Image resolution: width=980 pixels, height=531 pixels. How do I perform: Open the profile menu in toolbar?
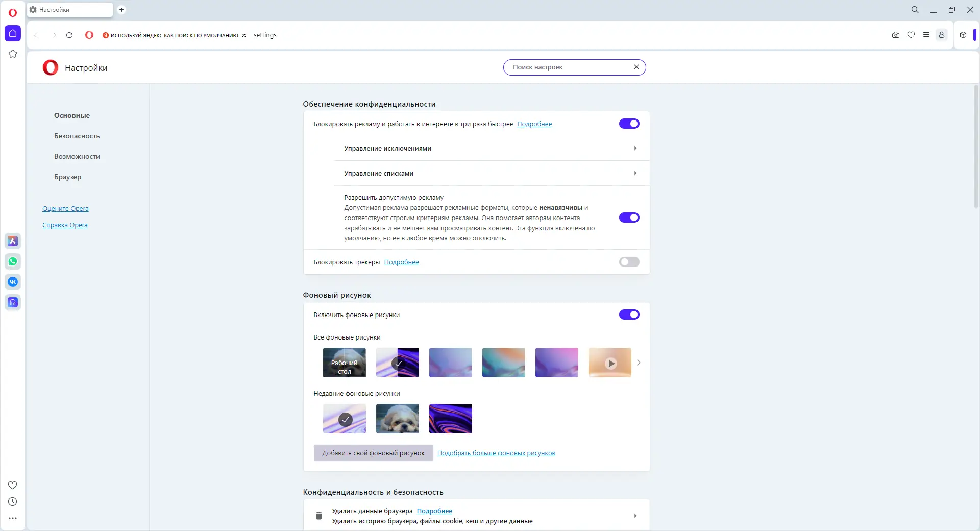[942, 35]
